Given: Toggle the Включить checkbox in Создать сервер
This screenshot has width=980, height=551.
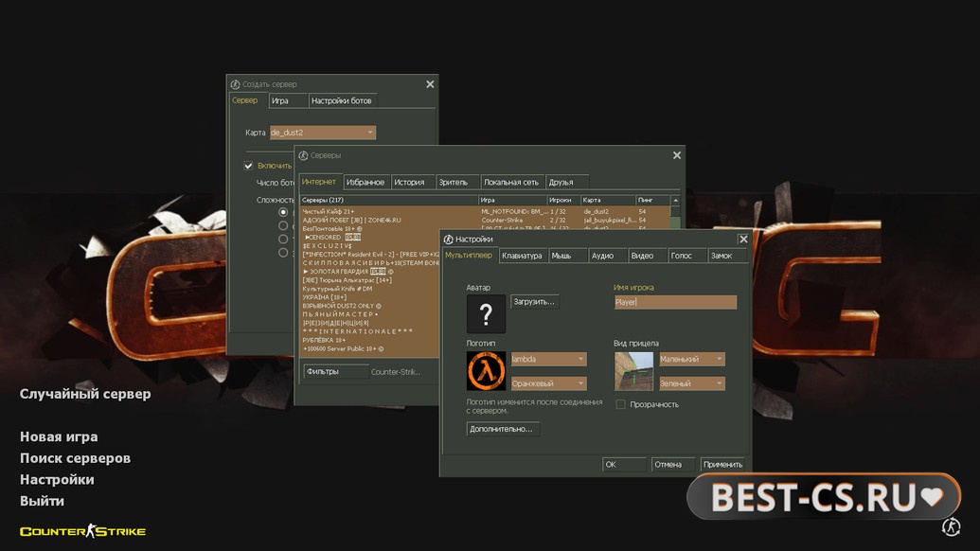Looking at the screenshot, I should (248, 166).
